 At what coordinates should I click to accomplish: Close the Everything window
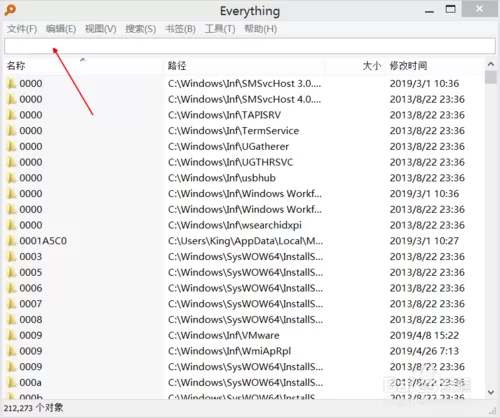pos(480,9)
